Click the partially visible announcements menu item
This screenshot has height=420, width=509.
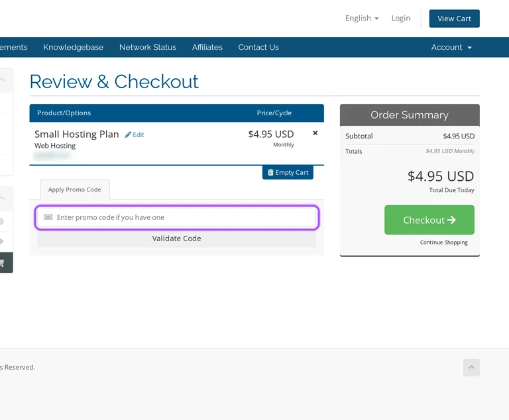click(14, 47)
